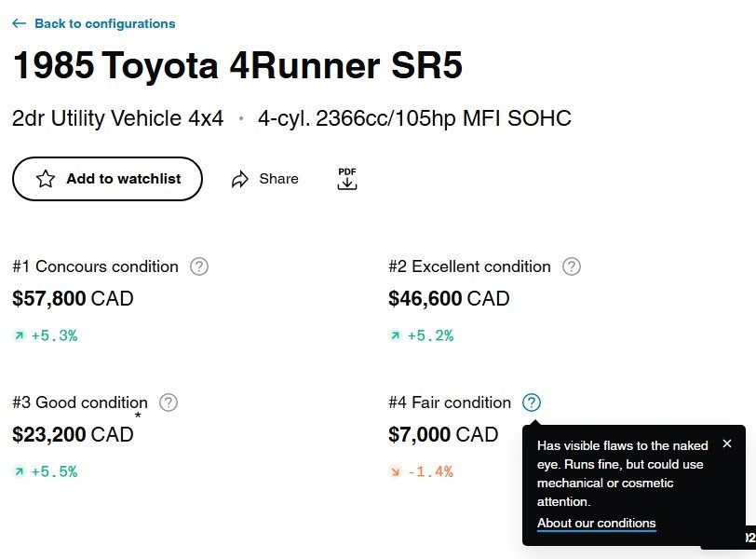Open help for #1 Concours condition
This screenshot has width=756, height=559.
[199, 266]
